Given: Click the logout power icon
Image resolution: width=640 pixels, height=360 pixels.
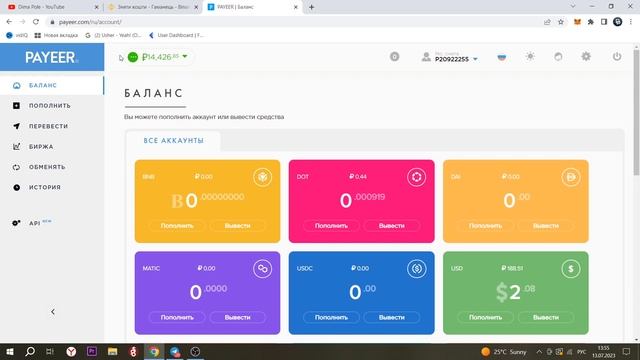Looking at the screenshot, I should tap(617, 56).
